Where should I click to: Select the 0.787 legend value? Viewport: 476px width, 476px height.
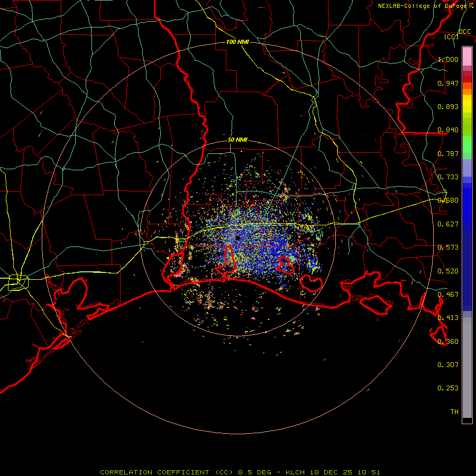pos(448,153)
